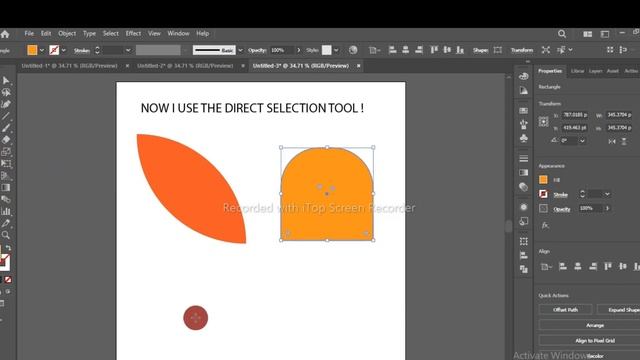Viewport: 640px width, 360px height.
Task: Click the Offset Path button
Action: 565,310
